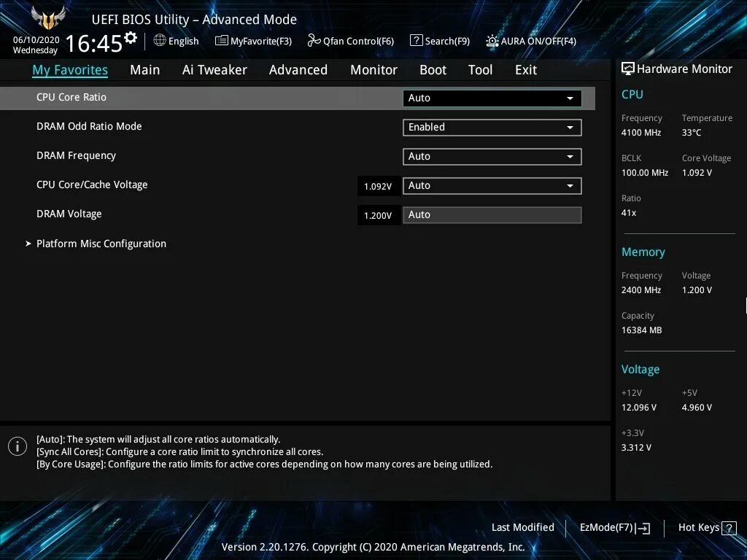Click the 12.096 V reading
This screenshot has width=747, height=560.
click(639, 407)
